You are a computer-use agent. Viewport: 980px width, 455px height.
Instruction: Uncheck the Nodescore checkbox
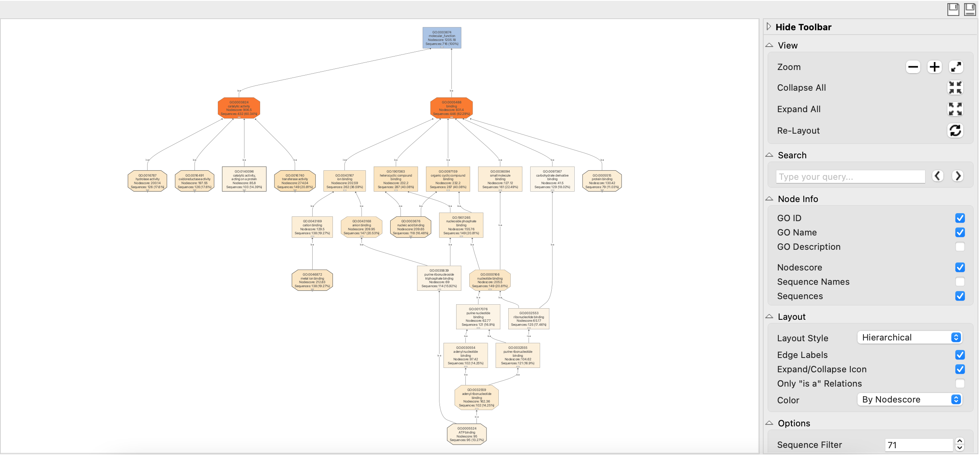[960, 267]
